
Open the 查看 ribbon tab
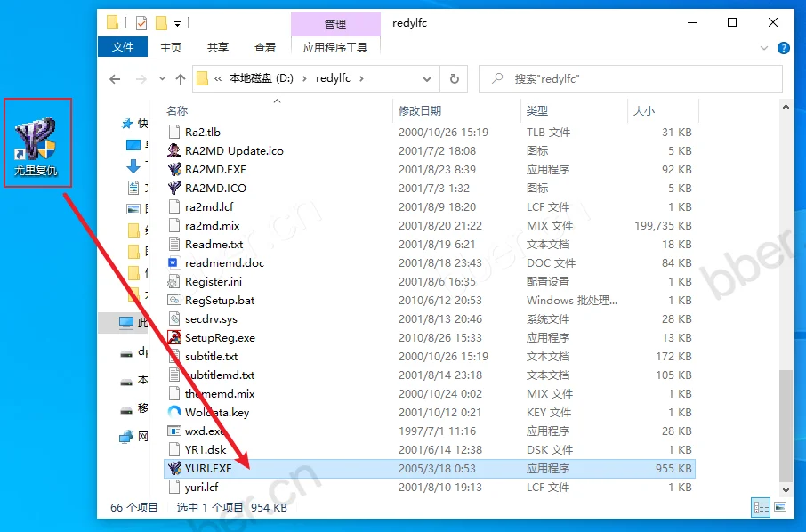[x=265, y=48]
